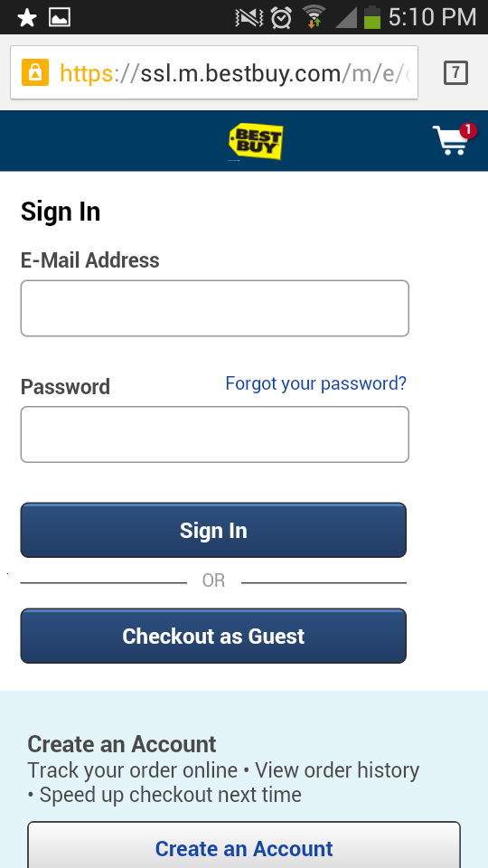The width and height of the screenshot is (488, 868).
Task: Click the Sign In button
Action: click(x=213, y=531)
